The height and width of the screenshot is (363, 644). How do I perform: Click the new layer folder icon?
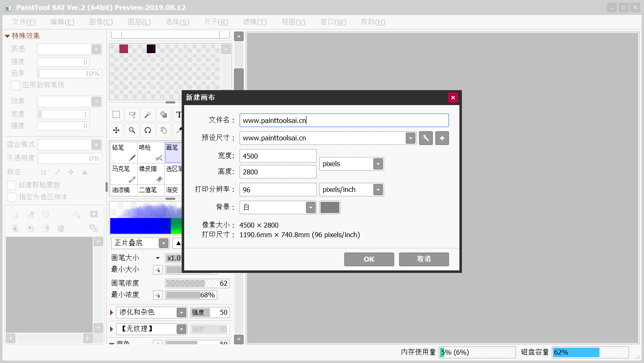pos(46,214)
